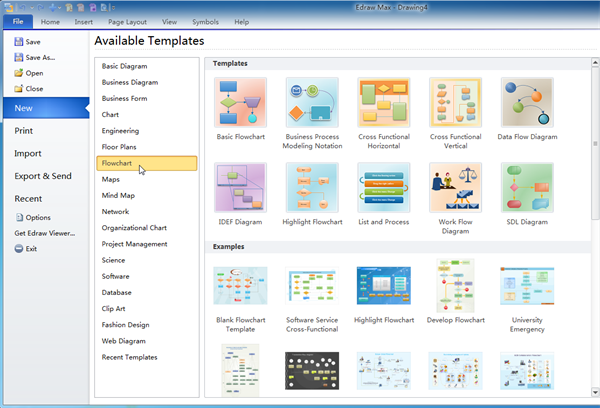Select Business Process Modeling Notation template
The height and width of the screenshot is (408, 600).
(312, 104)
